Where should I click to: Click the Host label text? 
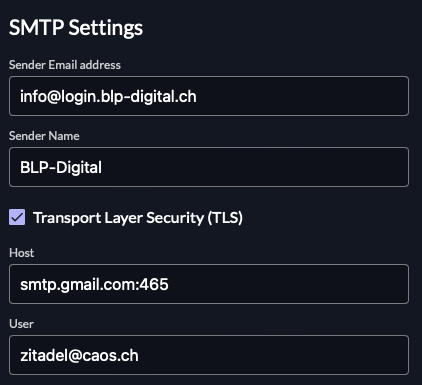[21, 253]
